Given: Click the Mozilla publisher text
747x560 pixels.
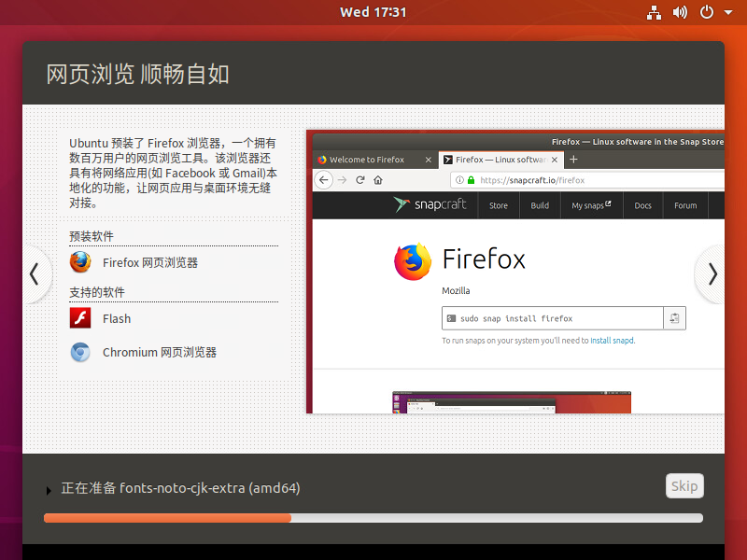Looking at the screenshot, I should pyautogui.click(x=456, y=290).
